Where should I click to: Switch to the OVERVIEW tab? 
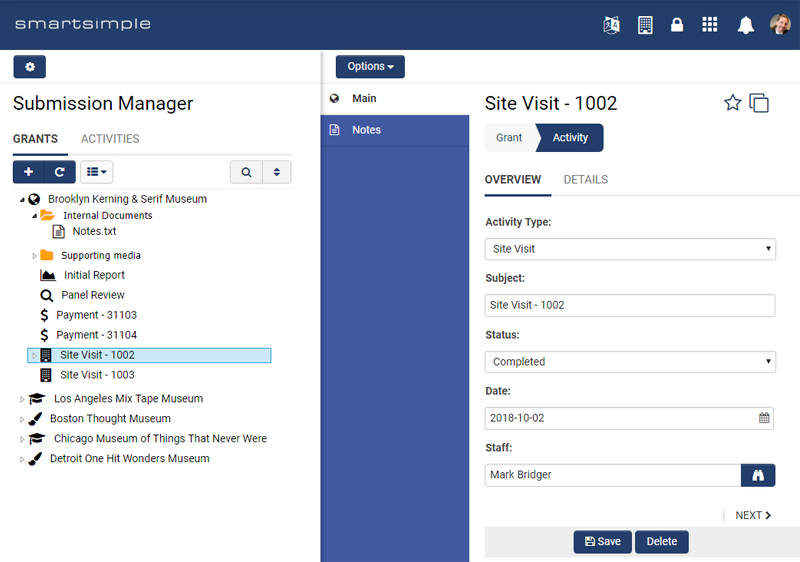[513, 180]
